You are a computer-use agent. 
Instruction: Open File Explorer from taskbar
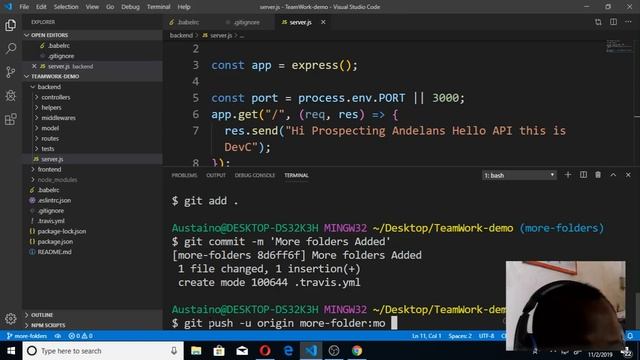point(196,351)
